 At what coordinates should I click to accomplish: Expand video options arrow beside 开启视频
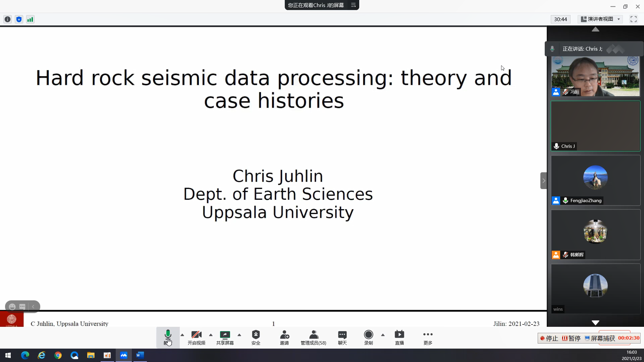pyautogui.click(x=211, y=335)
